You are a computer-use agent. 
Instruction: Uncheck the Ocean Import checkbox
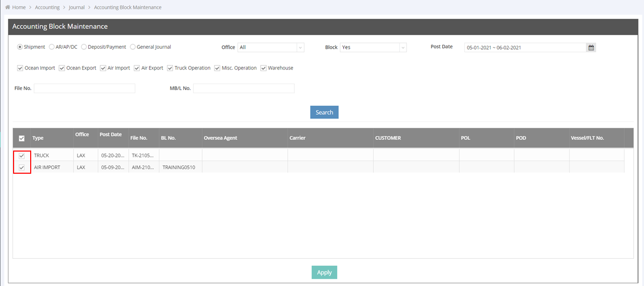[x=20, y=68]
